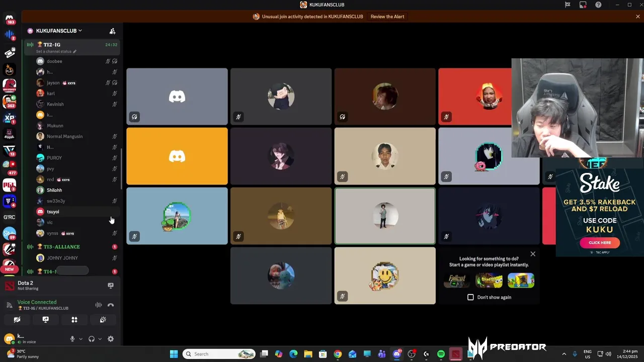Click the taskbar Search box
Image resolution: width=644 pixels, height=362 pixels.
click(x=219, y=354)
